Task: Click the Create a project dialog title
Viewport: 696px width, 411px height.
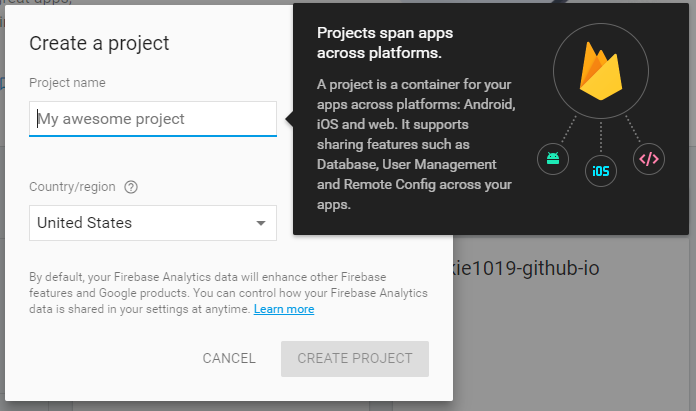Action: (x=99, y=43)
